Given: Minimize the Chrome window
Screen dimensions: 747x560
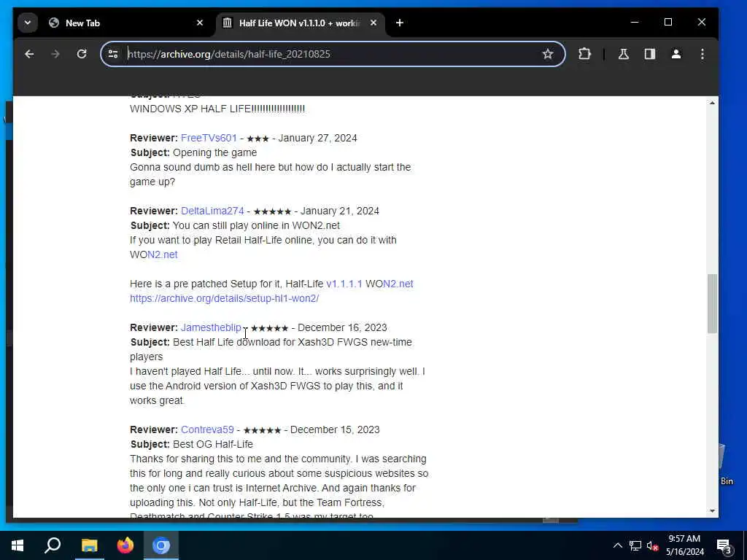Looking at the screenshot, I should coord(635,23).
